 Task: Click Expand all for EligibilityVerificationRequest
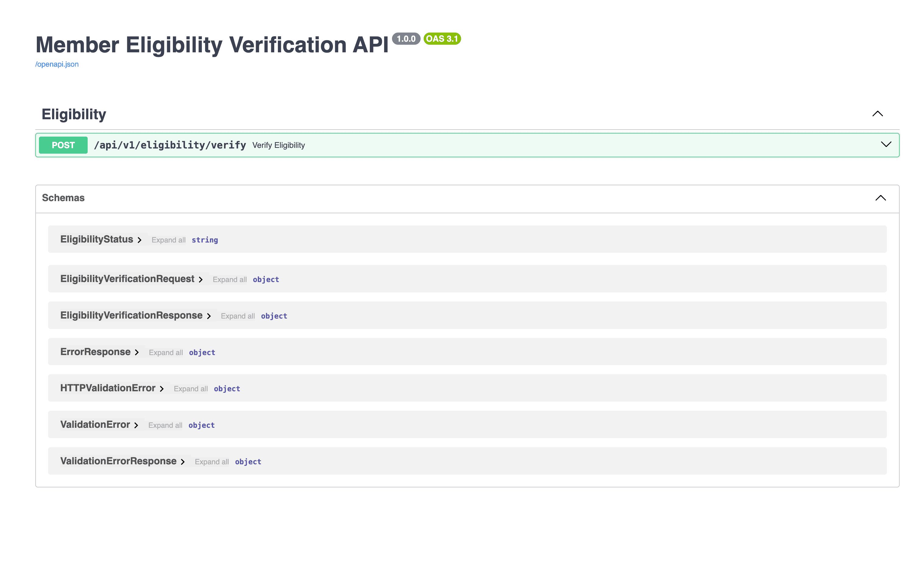(x=230, y=280)
